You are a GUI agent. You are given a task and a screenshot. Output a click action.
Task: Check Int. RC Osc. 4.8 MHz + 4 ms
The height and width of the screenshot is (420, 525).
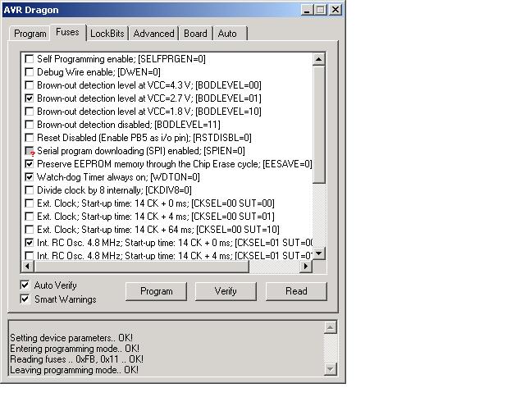[30, 256]
